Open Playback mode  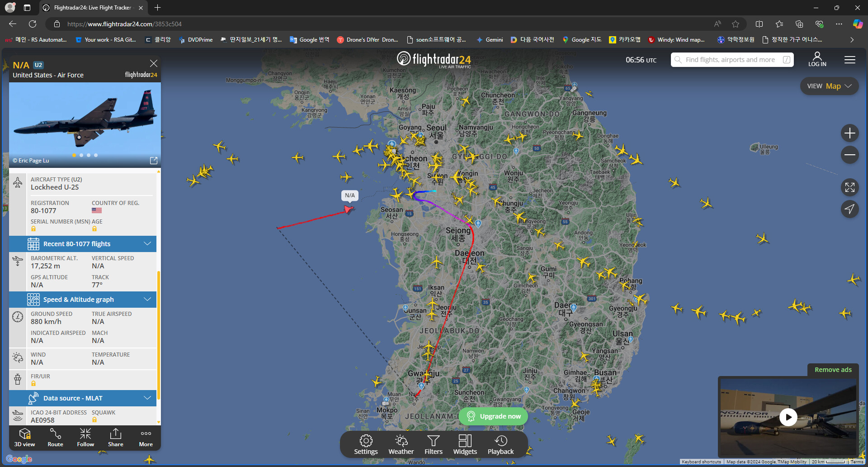[500, 444]
